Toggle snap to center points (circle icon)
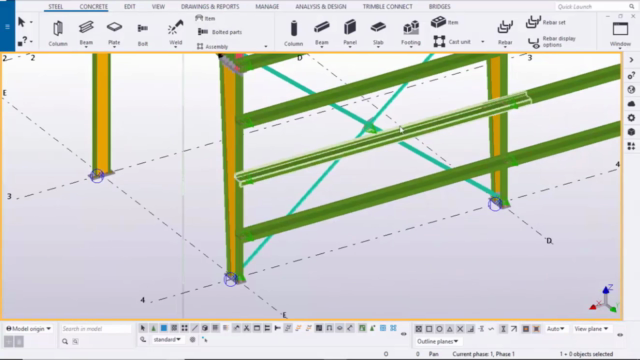This screenshot has width=640, height=360. tap(439, 329)
